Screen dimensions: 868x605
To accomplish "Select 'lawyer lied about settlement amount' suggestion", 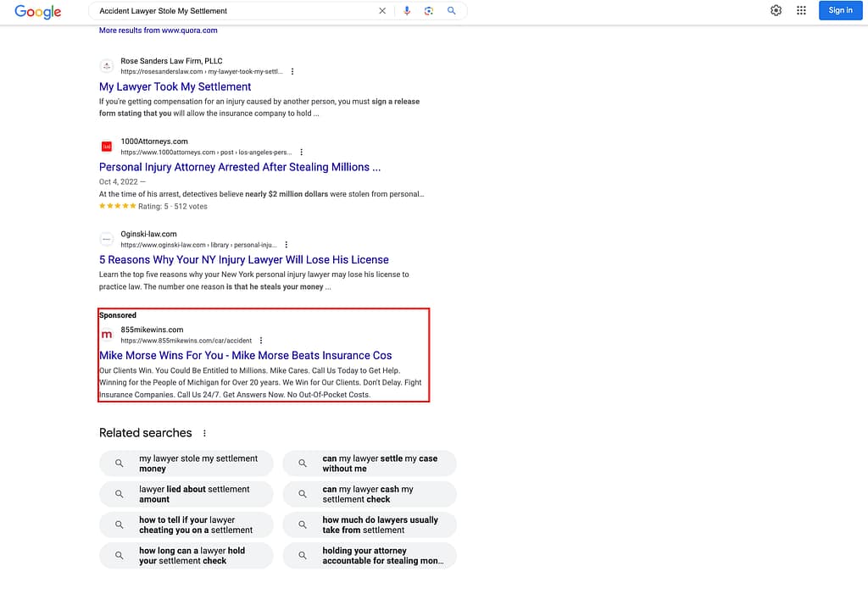I will [186, 494].
